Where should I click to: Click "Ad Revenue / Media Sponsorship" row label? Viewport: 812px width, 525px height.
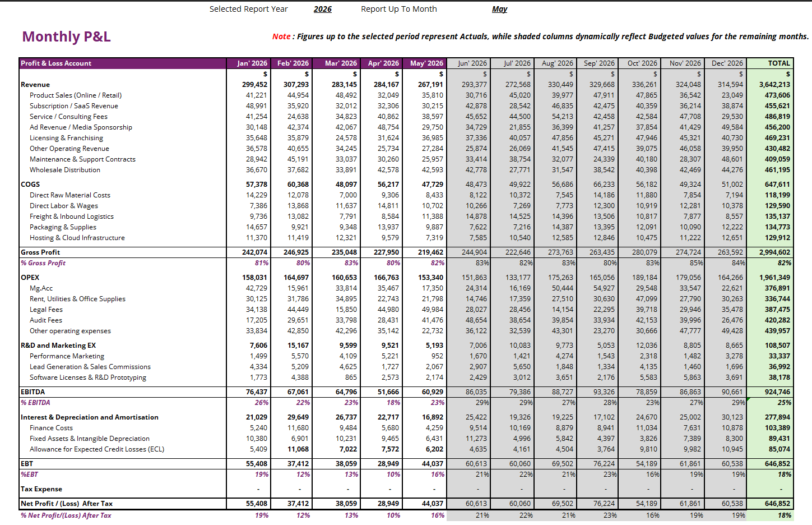[x=81, y=127]
